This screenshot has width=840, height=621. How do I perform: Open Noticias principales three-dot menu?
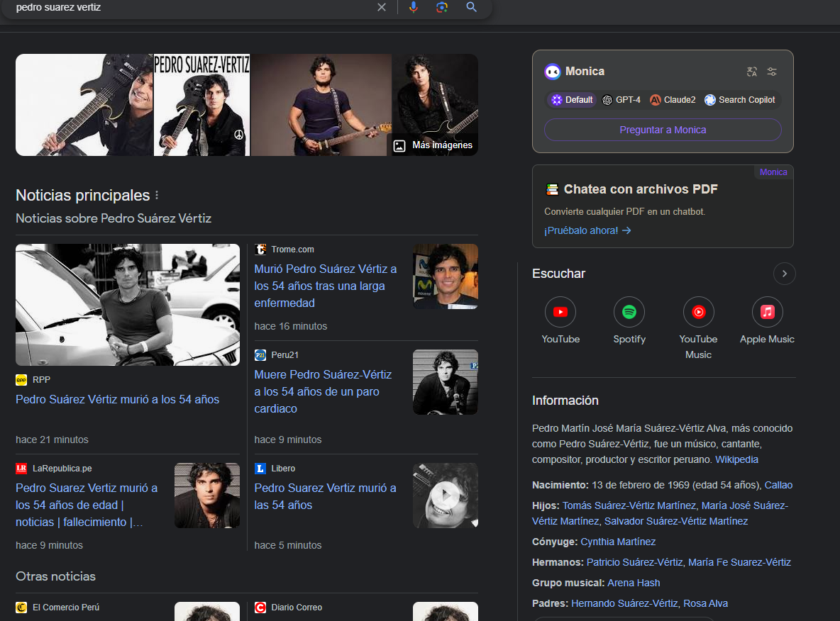coord(157,196)
